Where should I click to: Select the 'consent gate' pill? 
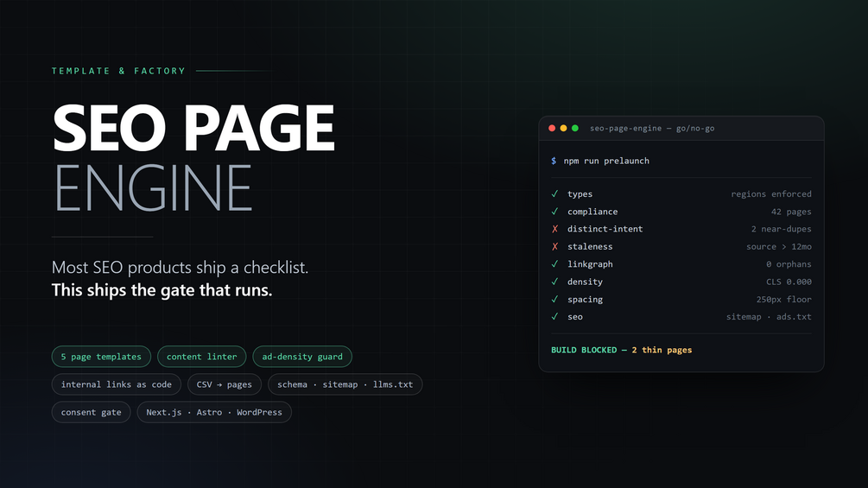coord(91,412)
